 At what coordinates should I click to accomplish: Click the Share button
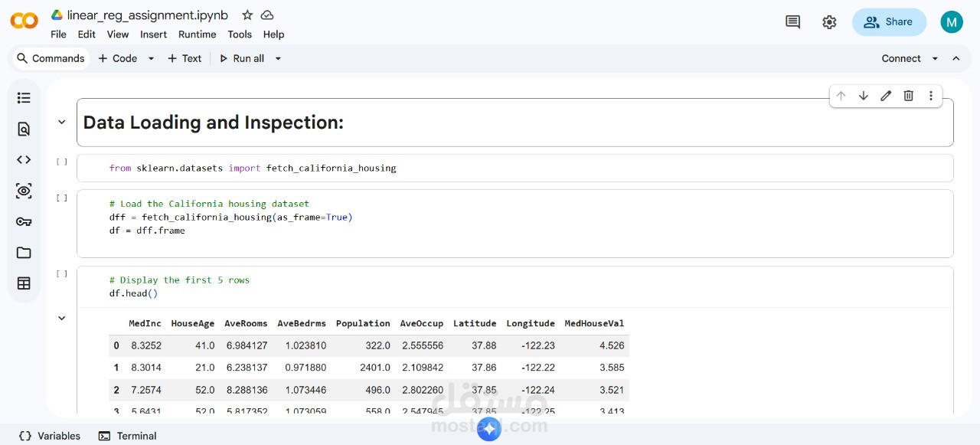click(889, 22)
